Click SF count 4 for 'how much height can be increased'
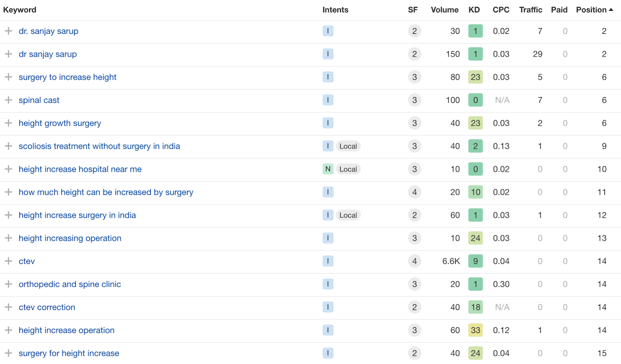Viewport: 621px width, 364px height. [x=415, y=192]
